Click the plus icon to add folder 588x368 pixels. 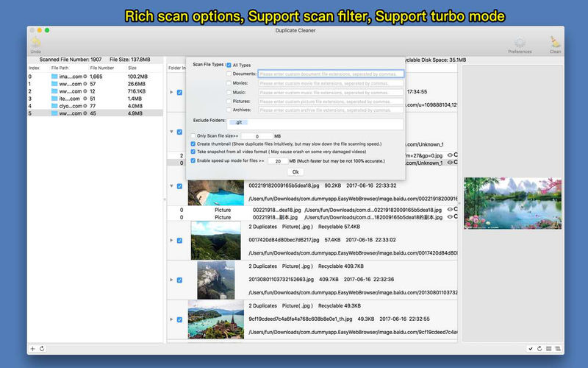click(32, 348)
